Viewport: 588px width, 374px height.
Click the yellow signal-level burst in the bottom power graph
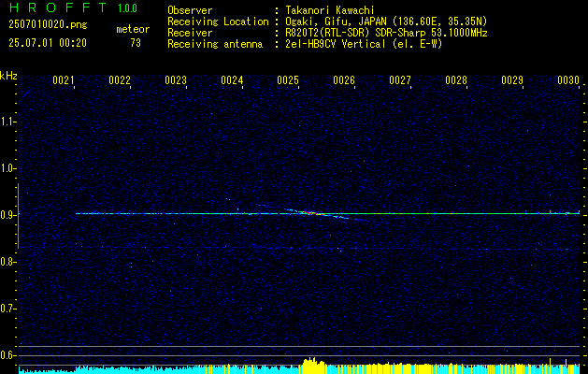[313, 366]
